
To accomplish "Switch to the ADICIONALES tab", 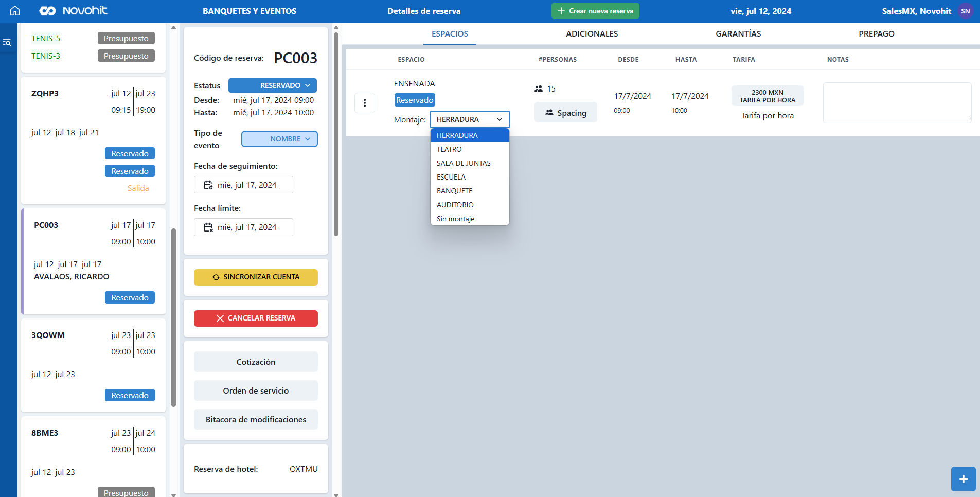I will 592,34.
